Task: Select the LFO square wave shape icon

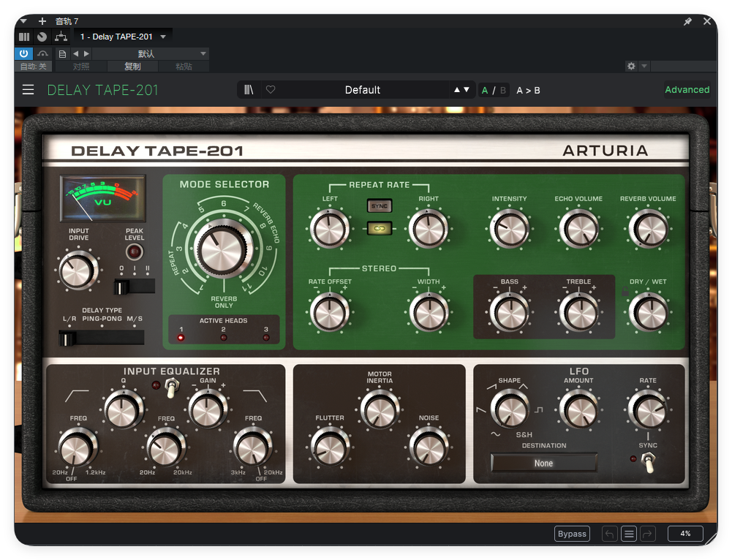Action: point(539,409)
